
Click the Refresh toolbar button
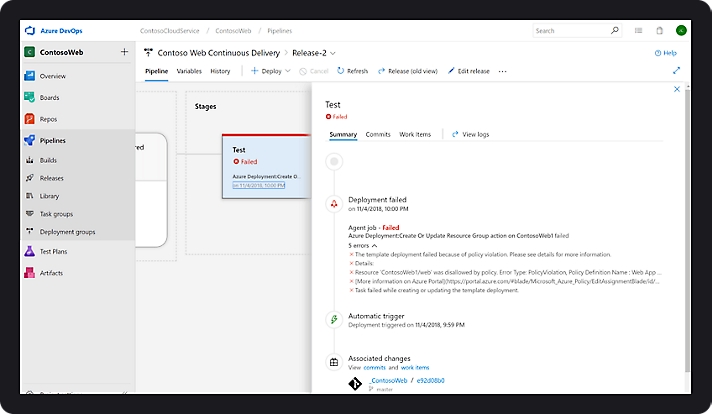[x=352, y=71]
